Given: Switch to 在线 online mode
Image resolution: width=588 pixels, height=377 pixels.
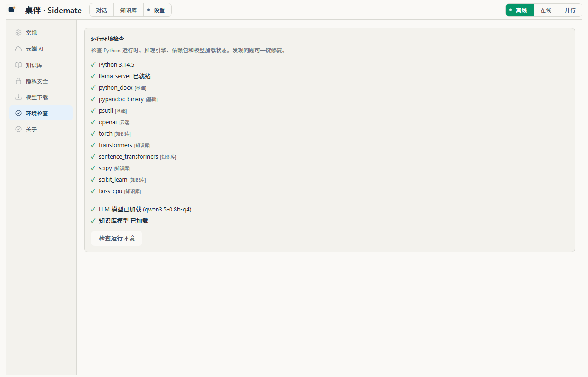Looking at the screenshot, I should click(x=546, y=10).
